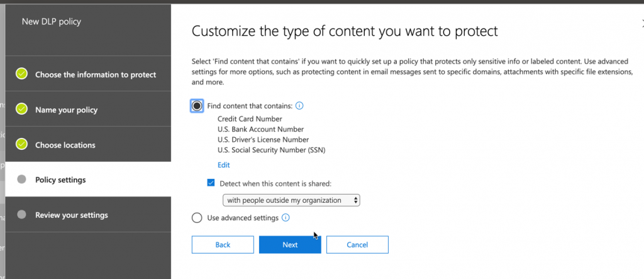Viewport: 644px width, 279px height.
Task: Click the info icon beside Find content that contains
Action: coord(299,106)
